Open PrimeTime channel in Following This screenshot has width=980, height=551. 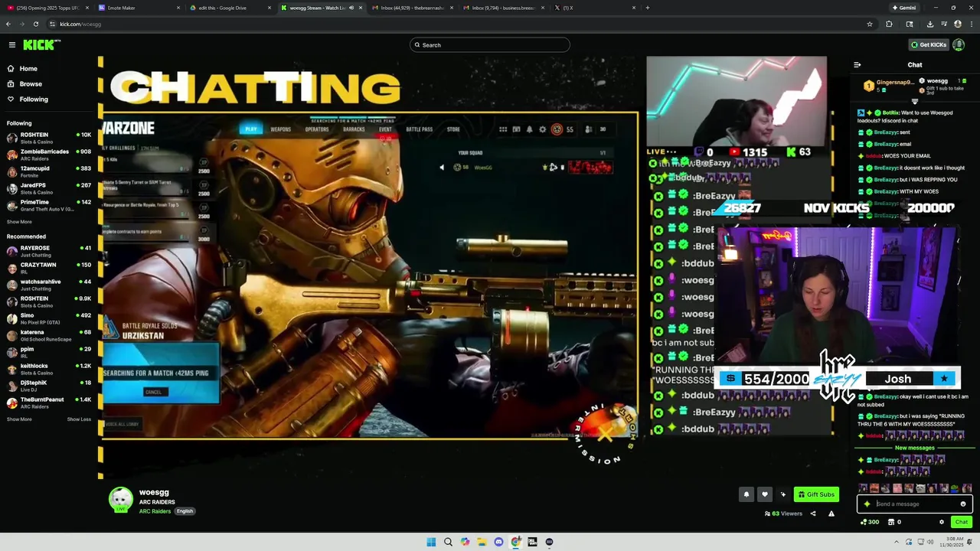point(49,205)
